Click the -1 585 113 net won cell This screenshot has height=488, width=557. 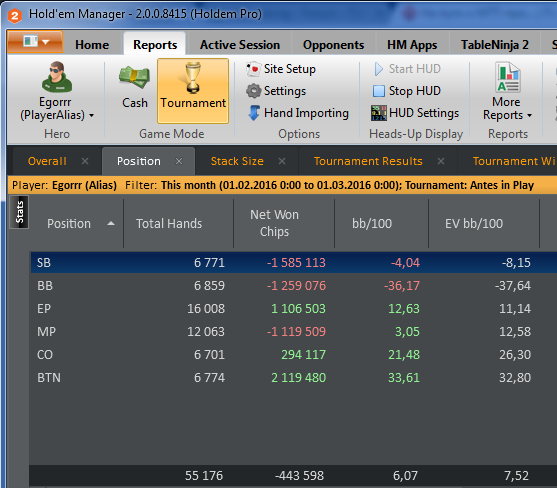[296, 262]
